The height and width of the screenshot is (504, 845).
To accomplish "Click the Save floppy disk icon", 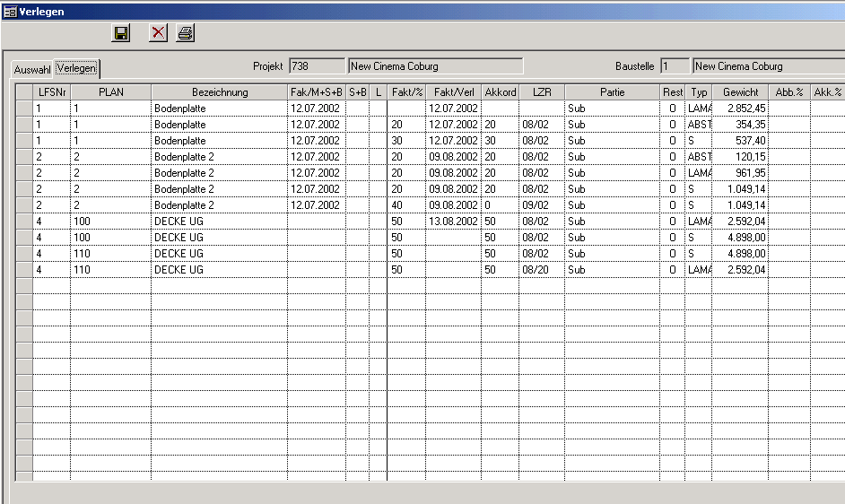I will point(121,33).
